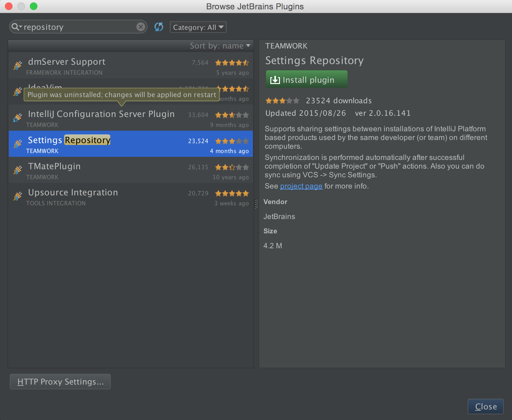Click rating stars in plugin details panel
512x420 pixels.
coord(282,101)
